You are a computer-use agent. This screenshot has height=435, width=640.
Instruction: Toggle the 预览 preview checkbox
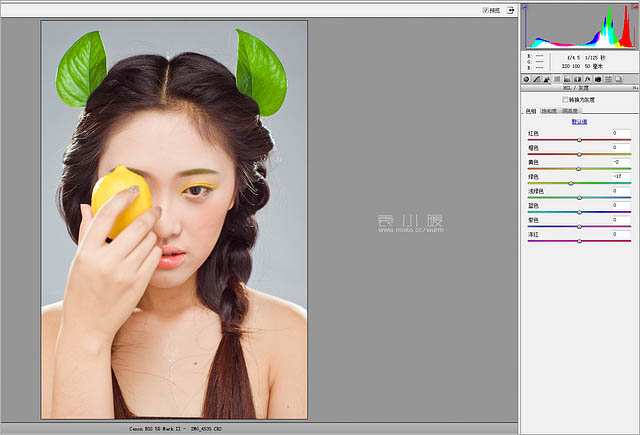486,10
